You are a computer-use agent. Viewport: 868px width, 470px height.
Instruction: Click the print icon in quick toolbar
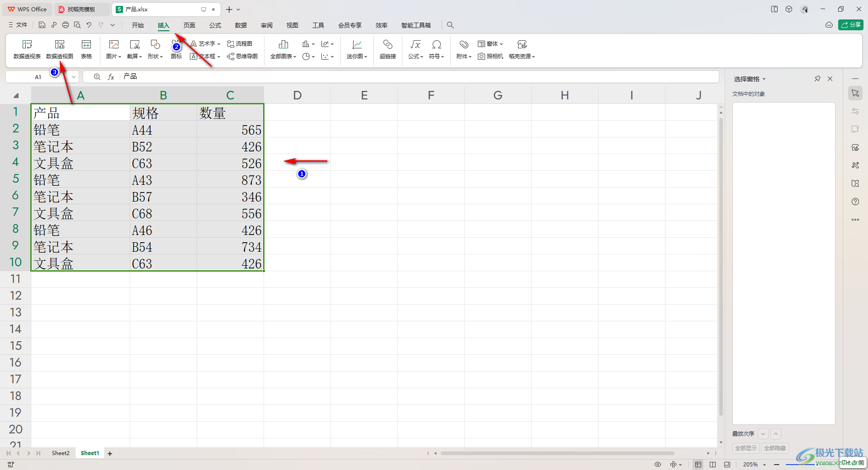pyautogui.click(x=66, y=25)
